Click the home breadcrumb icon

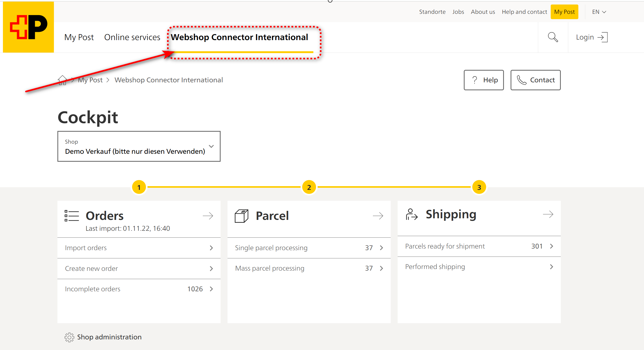point(62,80)
